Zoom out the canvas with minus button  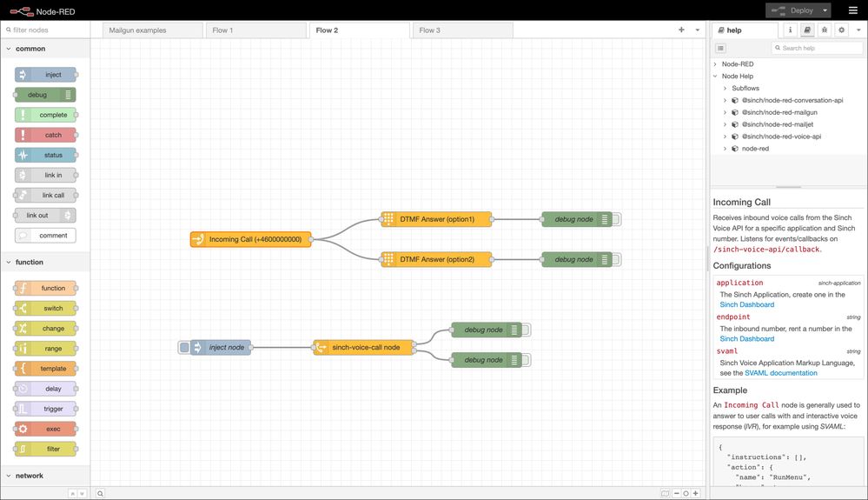(x=677, y=493)
